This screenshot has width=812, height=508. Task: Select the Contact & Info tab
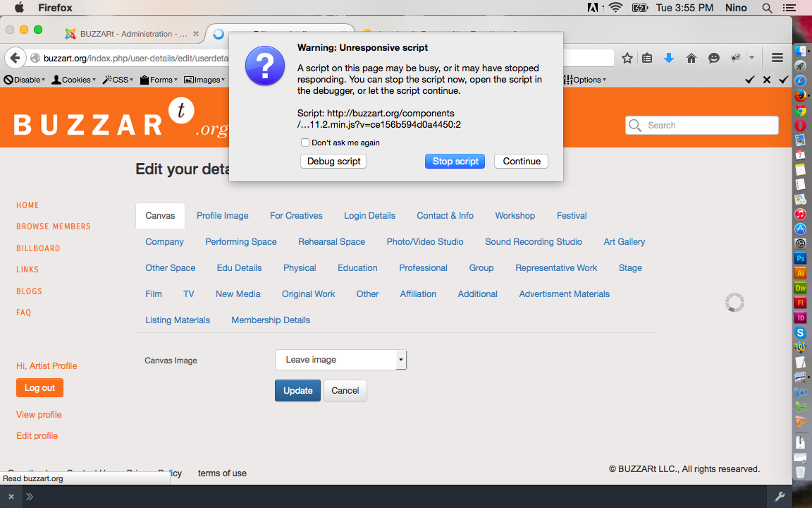pyautogui.click(x=445, y=216)
